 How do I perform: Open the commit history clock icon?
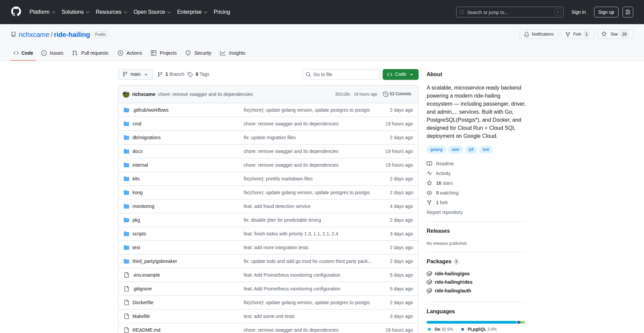[385, 94]
